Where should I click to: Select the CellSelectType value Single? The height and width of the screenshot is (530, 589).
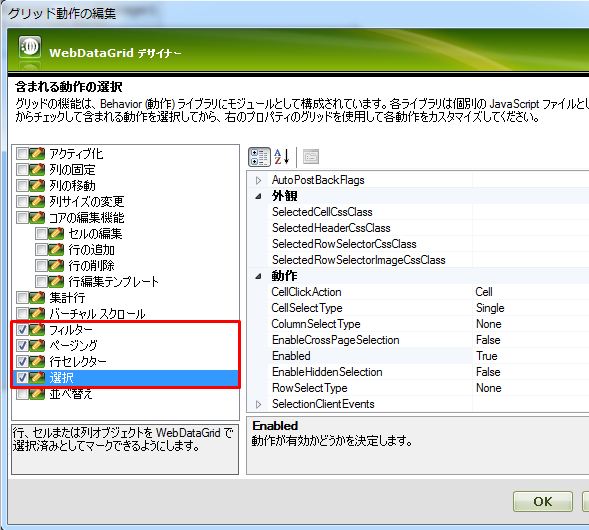[490, 308]
